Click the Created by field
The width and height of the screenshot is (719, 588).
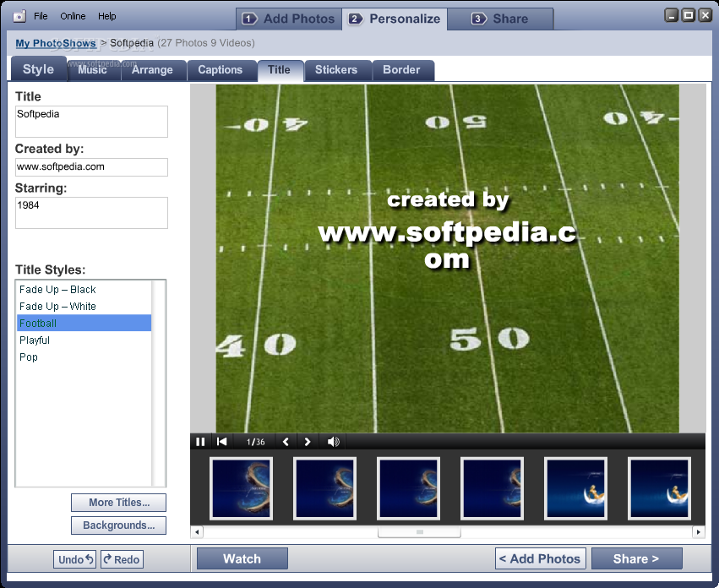click(x=92, y=167)
